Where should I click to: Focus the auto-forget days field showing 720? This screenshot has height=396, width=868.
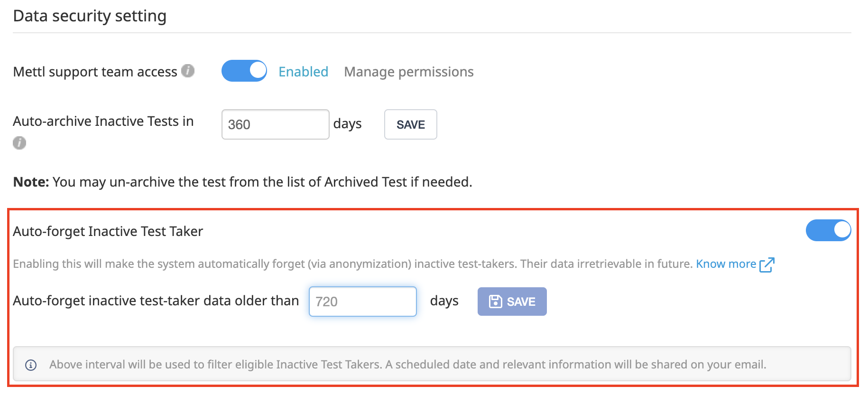tap(363, 302)
